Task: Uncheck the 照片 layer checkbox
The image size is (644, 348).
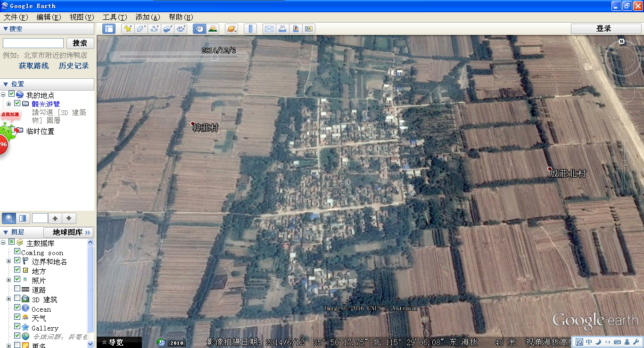Action: [17, 280]
